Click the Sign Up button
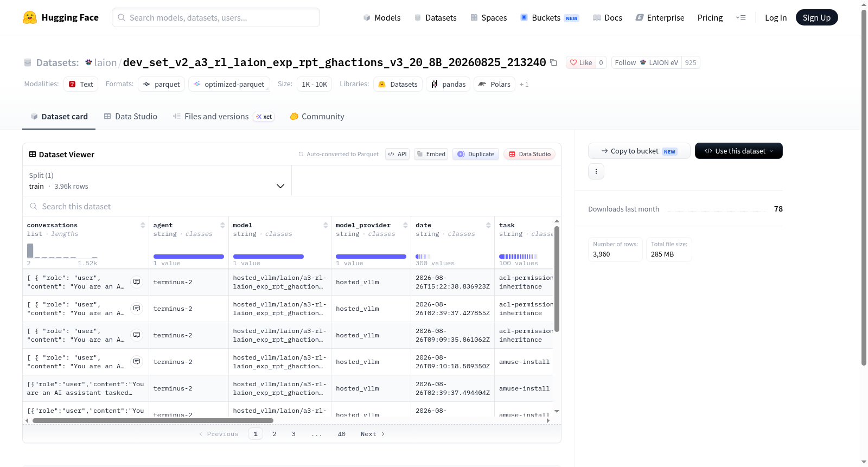This screenshot has height=467, width=868. pyautogui.click(x=816, y=17)
